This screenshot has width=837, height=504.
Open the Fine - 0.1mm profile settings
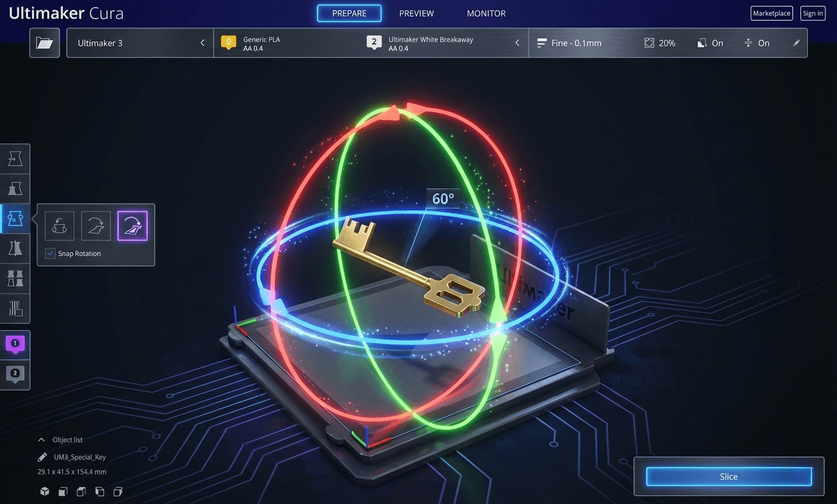click(569, 43)
